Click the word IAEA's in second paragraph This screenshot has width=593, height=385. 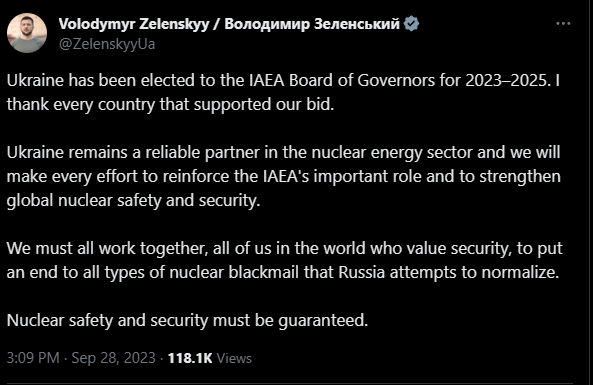click(286, 176)
